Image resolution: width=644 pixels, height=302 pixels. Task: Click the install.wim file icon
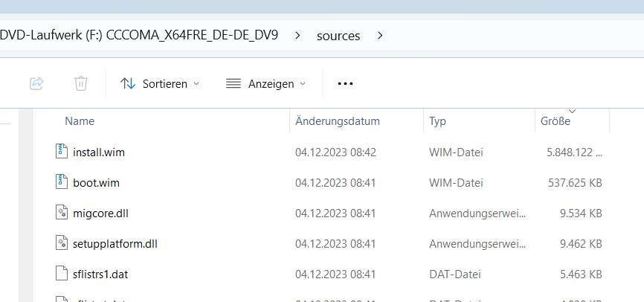pyautogui.click(x=61, y=152)
